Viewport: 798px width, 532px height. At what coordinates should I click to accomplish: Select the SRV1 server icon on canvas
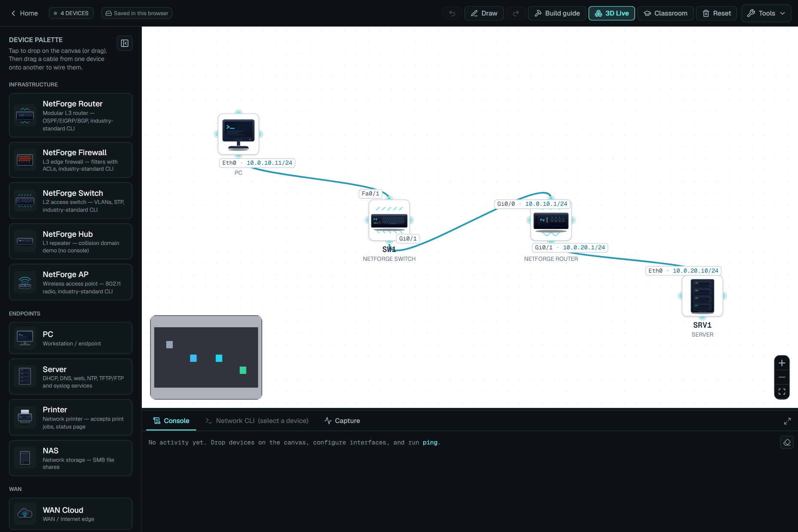click(x=702, y=296)
